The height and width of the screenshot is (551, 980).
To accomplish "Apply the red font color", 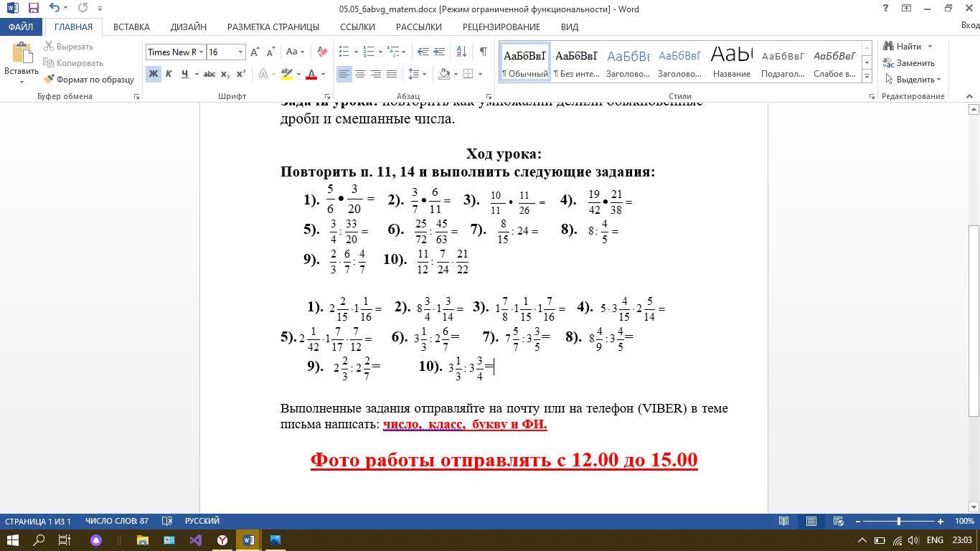I will pyautogui.click(x=311, y=74).
